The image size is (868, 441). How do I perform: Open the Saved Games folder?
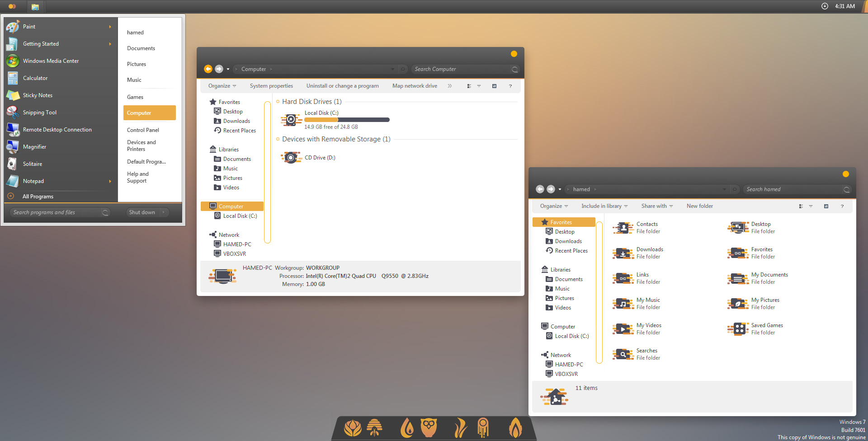[x=767, y=325]
